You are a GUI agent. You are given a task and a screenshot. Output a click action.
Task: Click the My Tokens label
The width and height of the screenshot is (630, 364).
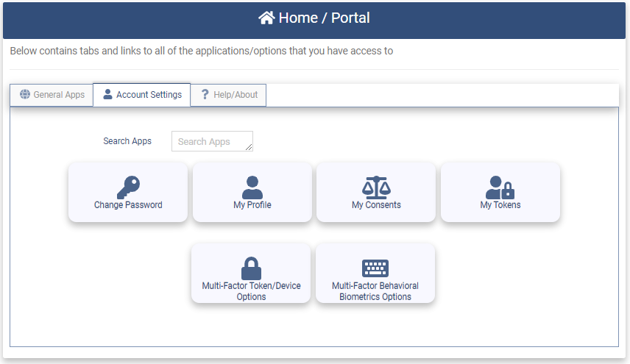click(500, 205)
